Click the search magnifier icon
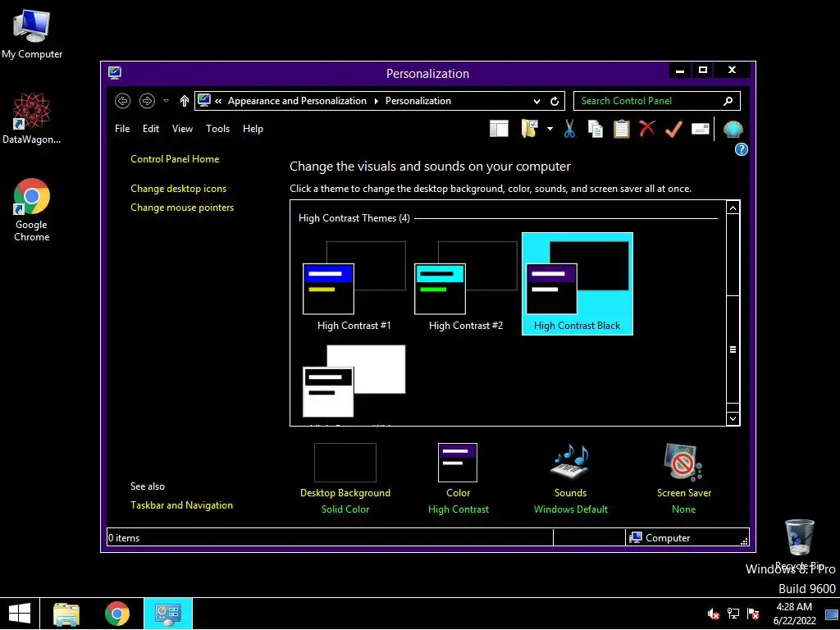840x630 pixels. point(728,101)
